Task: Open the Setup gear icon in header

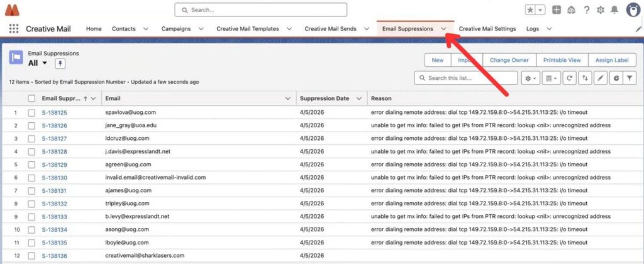Action: pyautogui.click(x=601, y=10)
